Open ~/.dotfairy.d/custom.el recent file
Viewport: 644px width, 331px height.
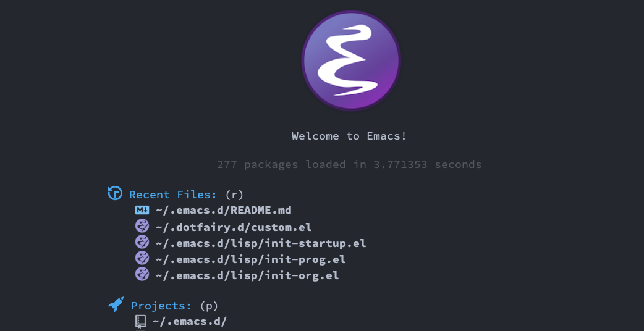coord(234,227)
